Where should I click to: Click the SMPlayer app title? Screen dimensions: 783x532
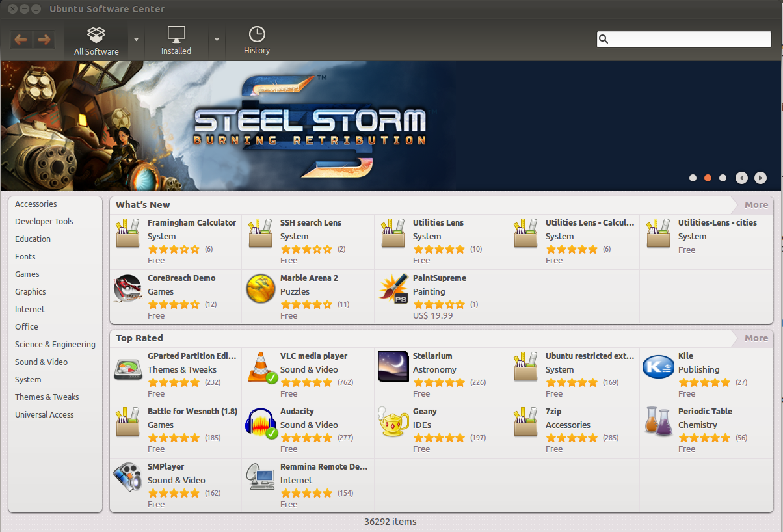166,466
